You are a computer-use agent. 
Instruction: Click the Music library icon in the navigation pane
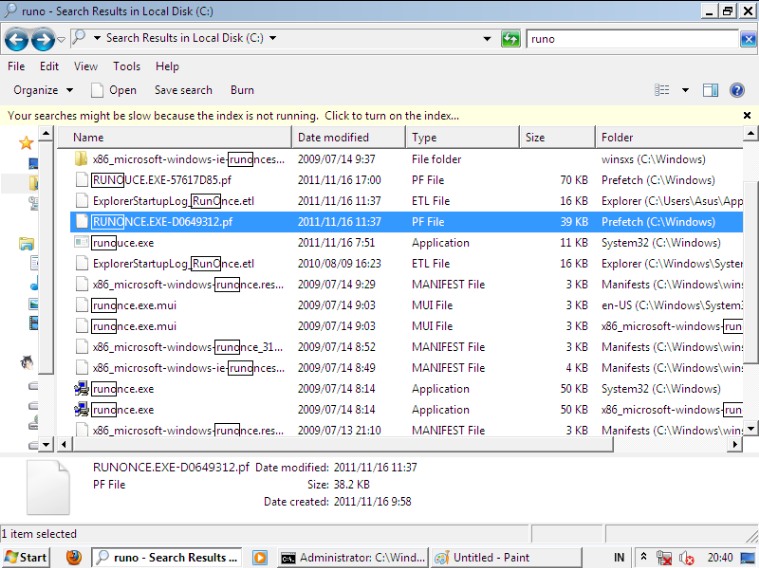pos(34,284)
